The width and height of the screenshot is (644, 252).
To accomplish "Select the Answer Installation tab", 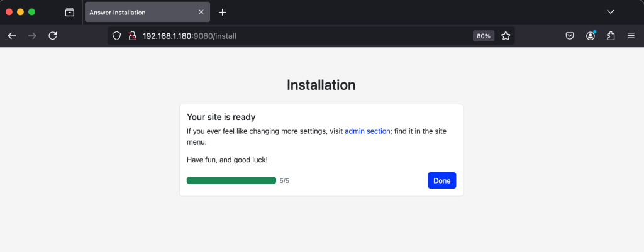I will [138, 12].
